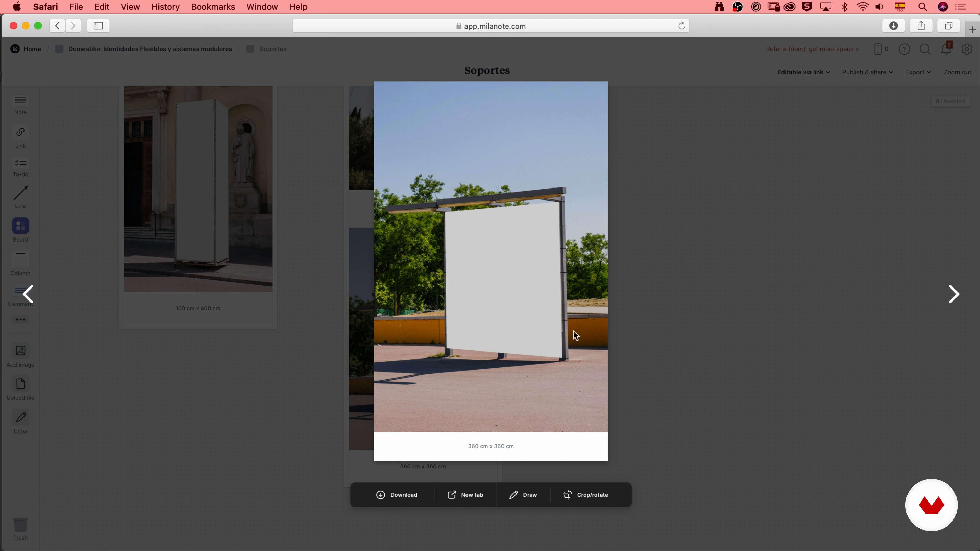The height and width of the screenshot is (551, 980).
Task: Open Milanote help question mark icon
Action: pyautogui.click(x=904, y=49)
